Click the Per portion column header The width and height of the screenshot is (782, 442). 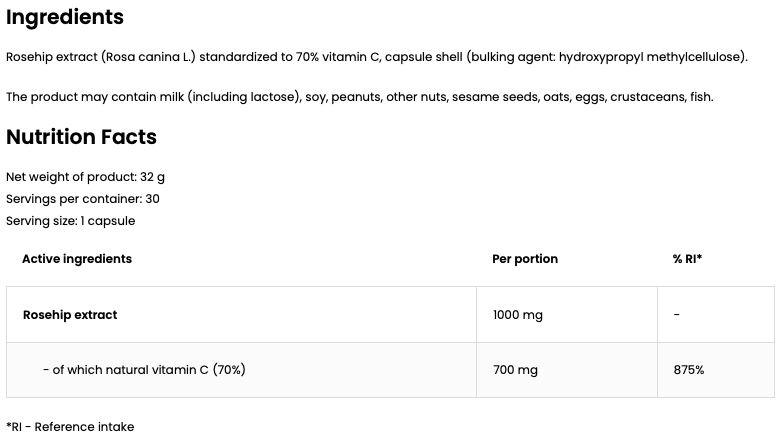click(525, 259)
